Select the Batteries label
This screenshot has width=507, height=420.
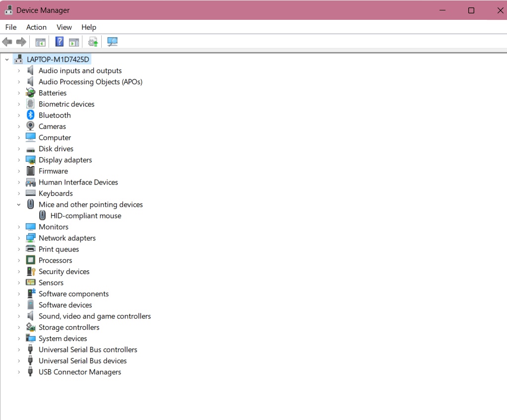[x=53, y=93]
